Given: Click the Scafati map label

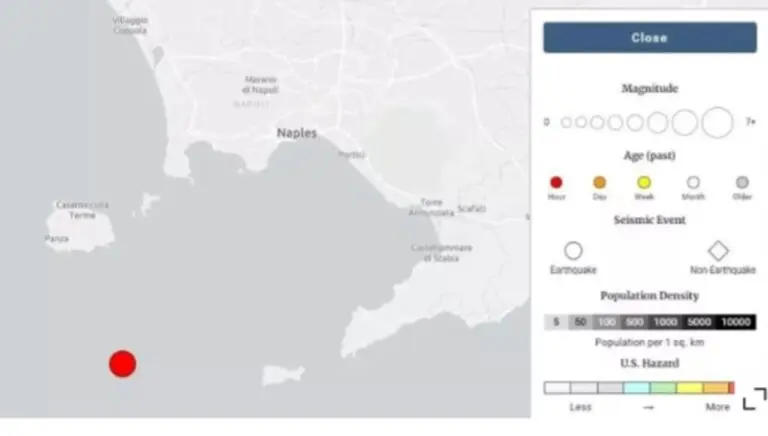Looking at the screenshot, I should [x=472, y=209].
